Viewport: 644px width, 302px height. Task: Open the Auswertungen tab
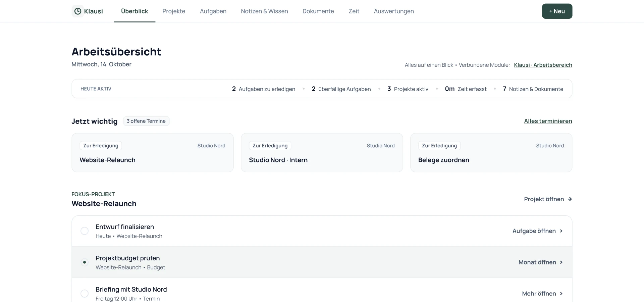click(394, 11)
